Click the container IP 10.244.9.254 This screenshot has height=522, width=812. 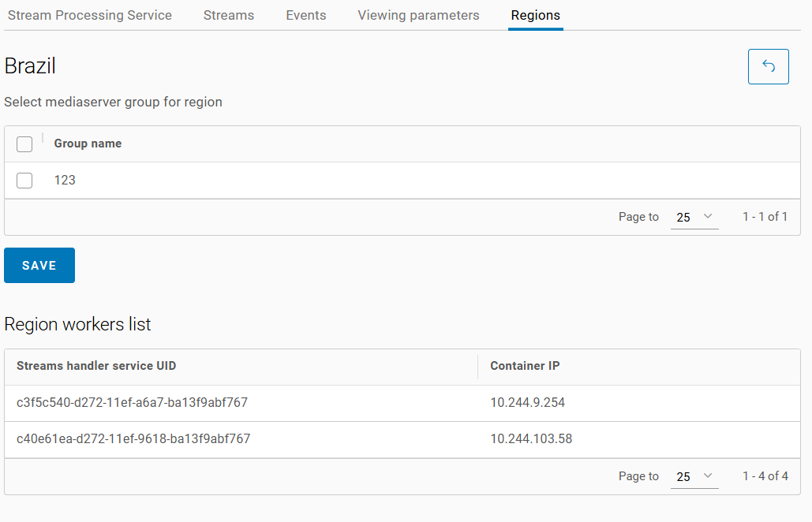pos(527,403)
